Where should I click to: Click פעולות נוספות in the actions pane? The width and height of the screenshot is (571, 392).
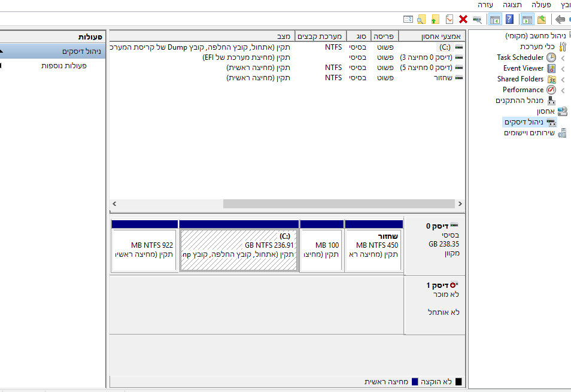[63, 66]
